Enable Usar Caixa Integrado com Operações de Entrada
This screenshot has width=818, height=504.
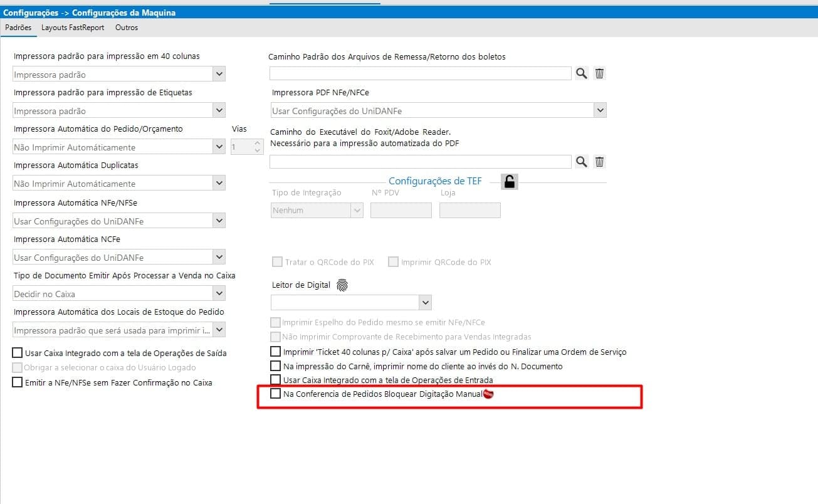click(275, 379)
